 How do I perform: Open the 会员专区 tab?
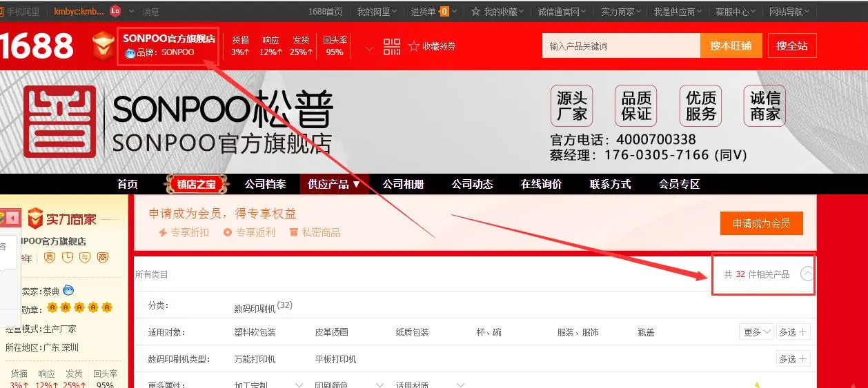[x=679, y=184]
